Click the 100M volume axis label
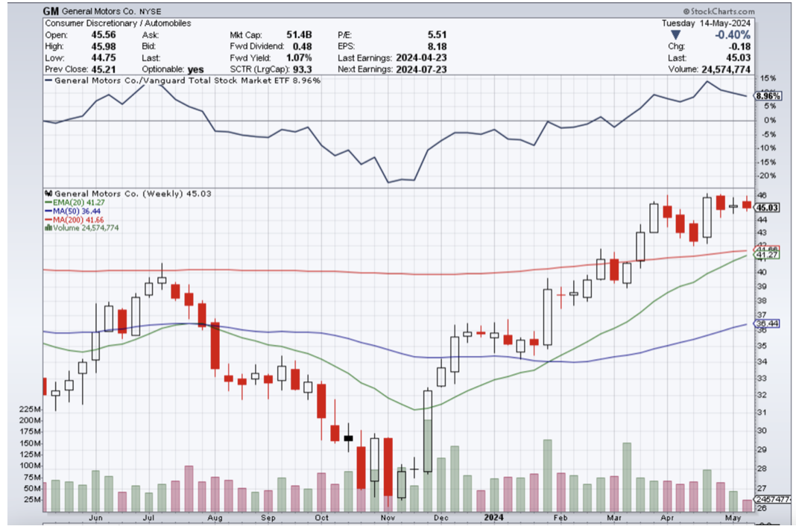 31,466
